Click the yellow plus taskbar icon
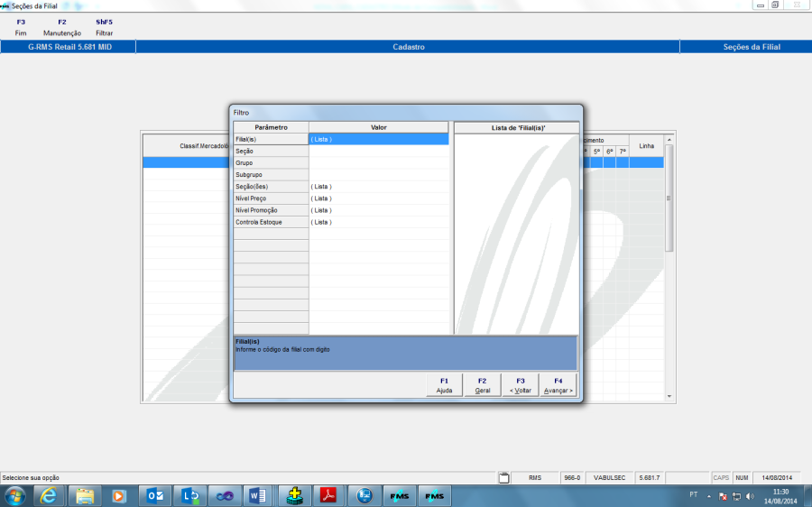812x507 pixels. 295,496
